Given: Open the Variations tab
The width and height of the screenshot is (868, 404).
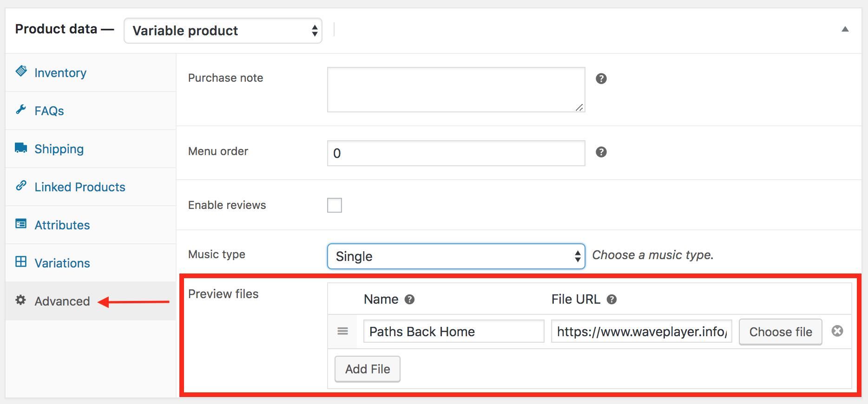Looking at the screenshot, I should [x=62, y=263].
